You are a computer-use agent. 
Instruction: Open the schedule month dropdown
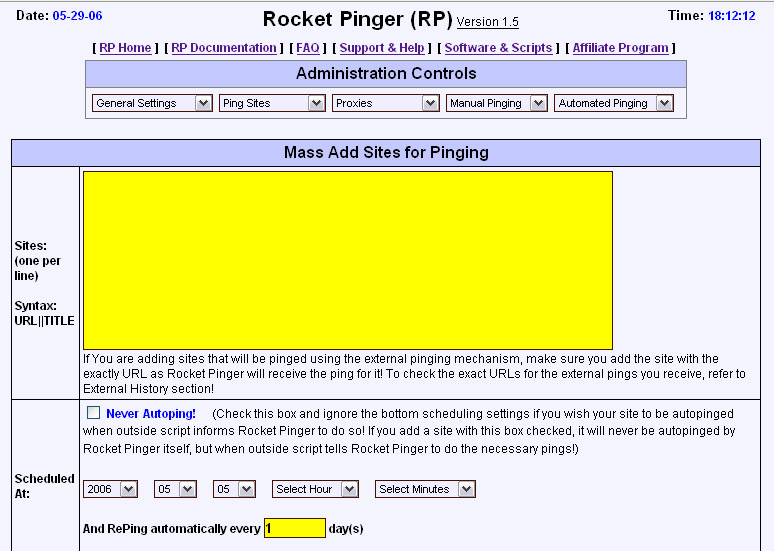[x=175, y=489]
